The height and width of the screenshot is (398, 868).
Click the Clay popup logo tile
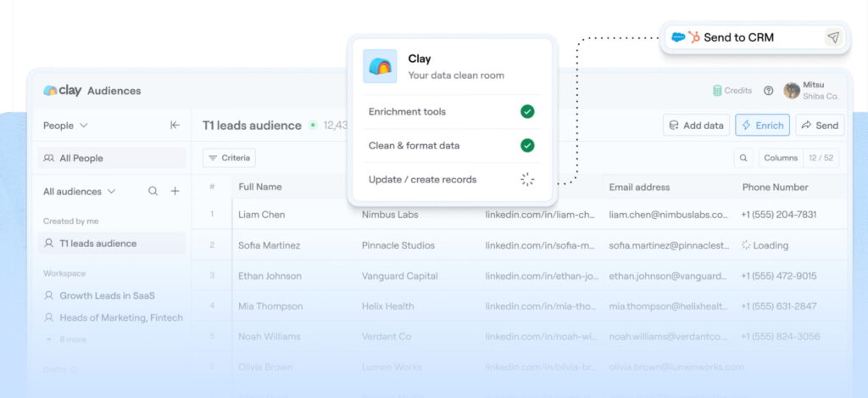[x=380, y=66]
